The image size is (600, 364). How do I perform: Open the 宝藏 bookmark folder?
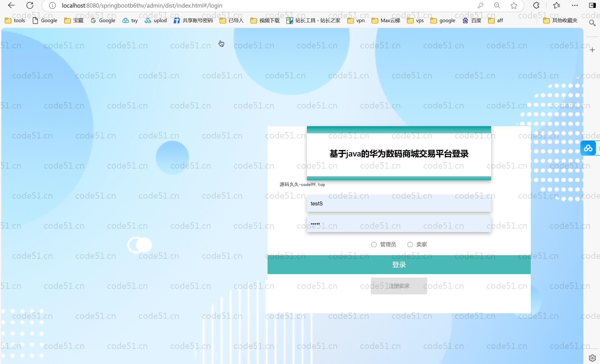click(x=74, y=21)
